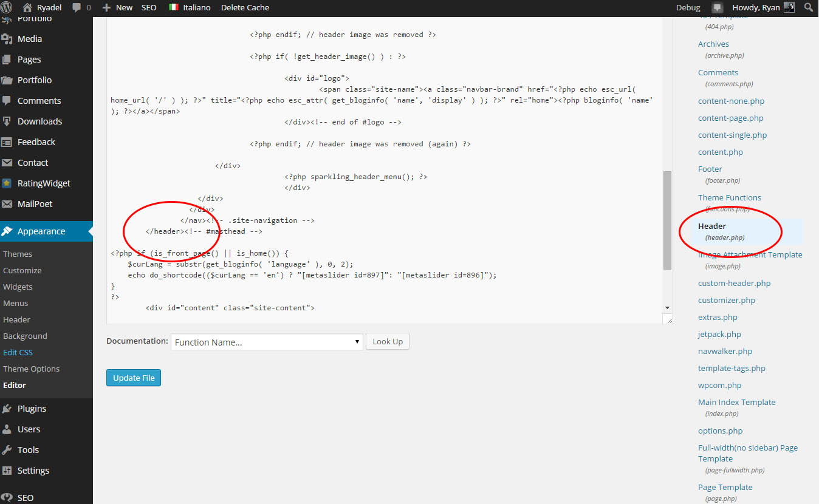Click the search magnifier icon
The height and width of the screenshot is (504, 819).
808,7
